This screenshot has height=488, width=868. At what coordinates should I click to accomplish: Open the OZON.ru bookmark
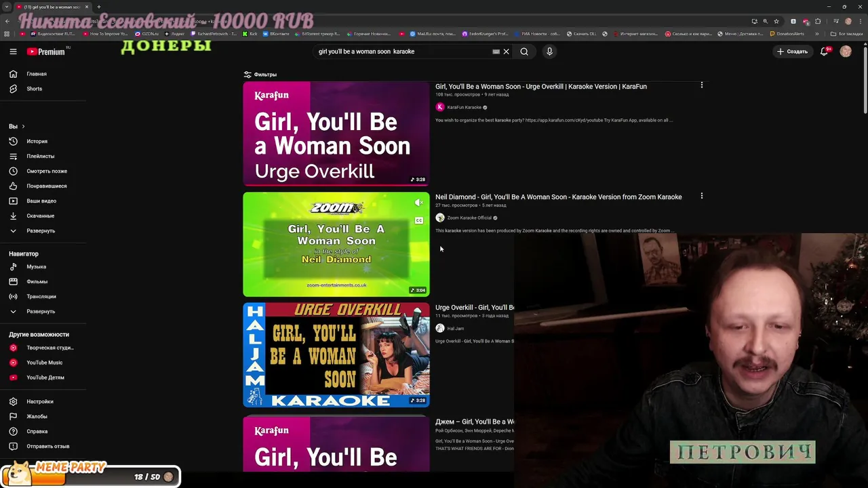point(147,33)
